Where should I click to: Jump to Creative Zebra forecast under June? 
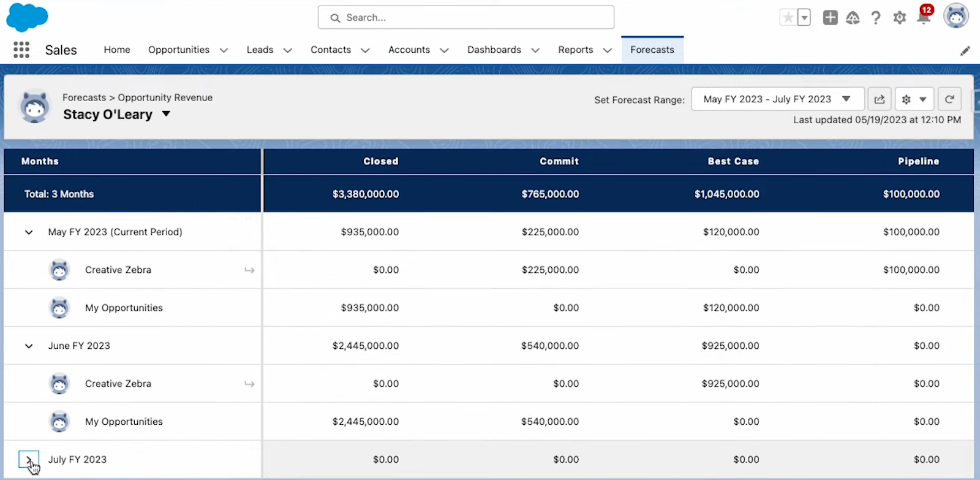coord(249,384)
